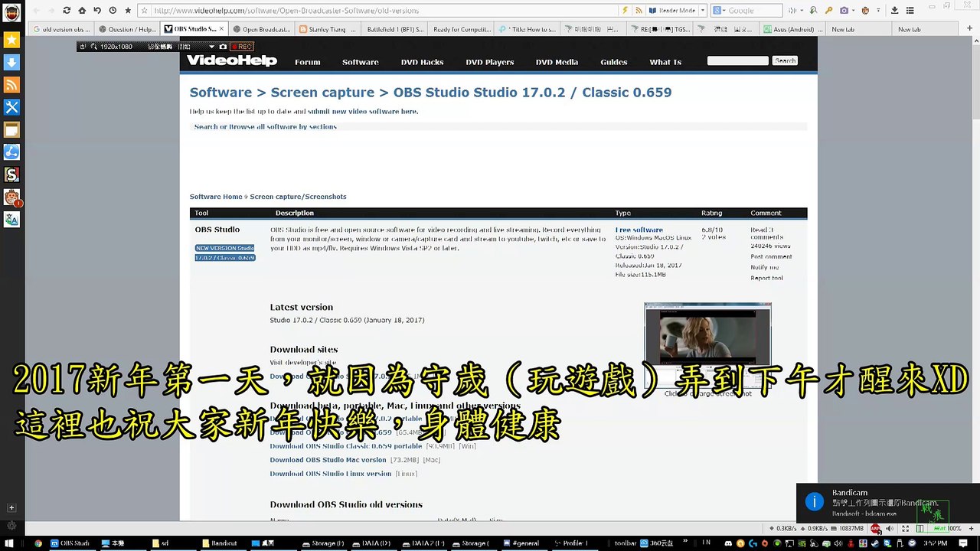
Task: Open the DVD Media menu
Action: (x=557, y=62)
